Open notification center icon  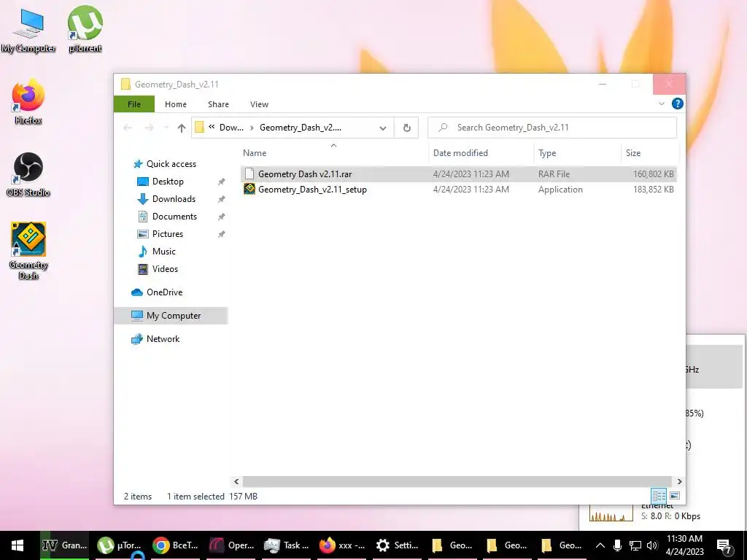click(x=724, y=546)
